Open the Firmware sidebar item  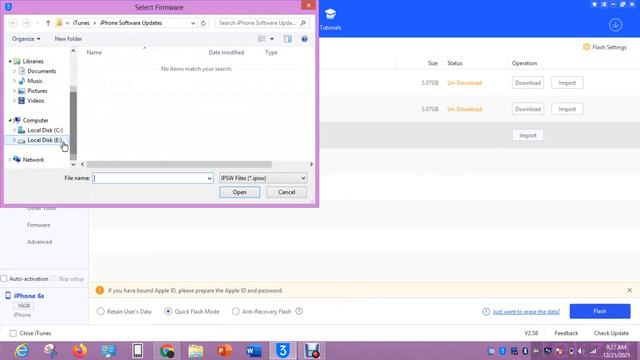[x=38, y=225]
